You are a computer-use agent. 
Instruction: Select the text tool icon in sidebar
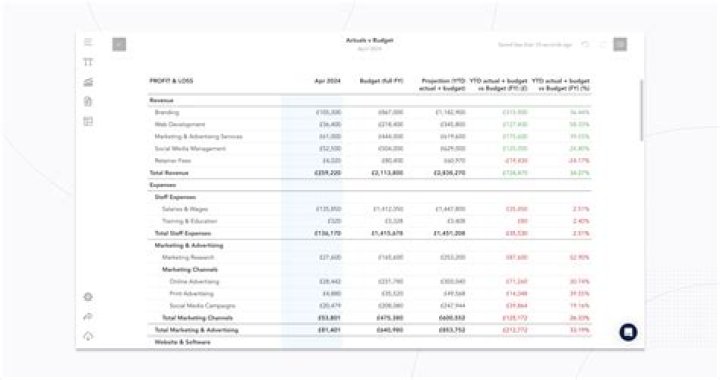pyautogui.click(x=88, y=62)
